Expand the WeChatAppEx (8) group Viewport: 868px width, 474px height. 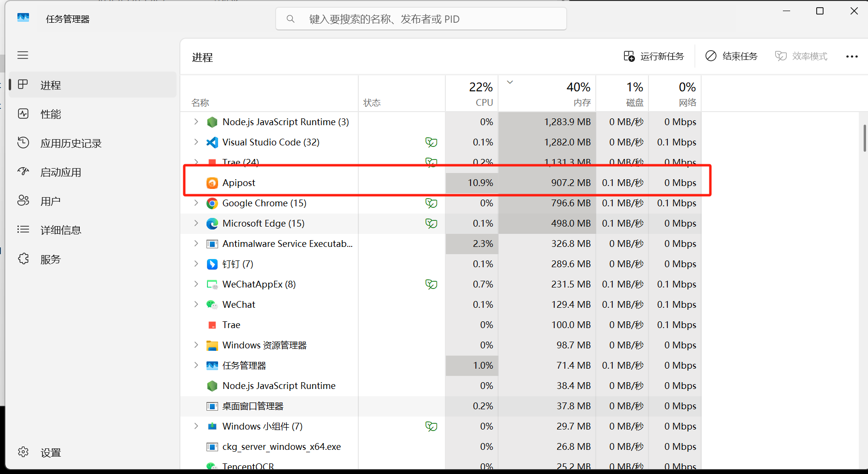(196, 284)
